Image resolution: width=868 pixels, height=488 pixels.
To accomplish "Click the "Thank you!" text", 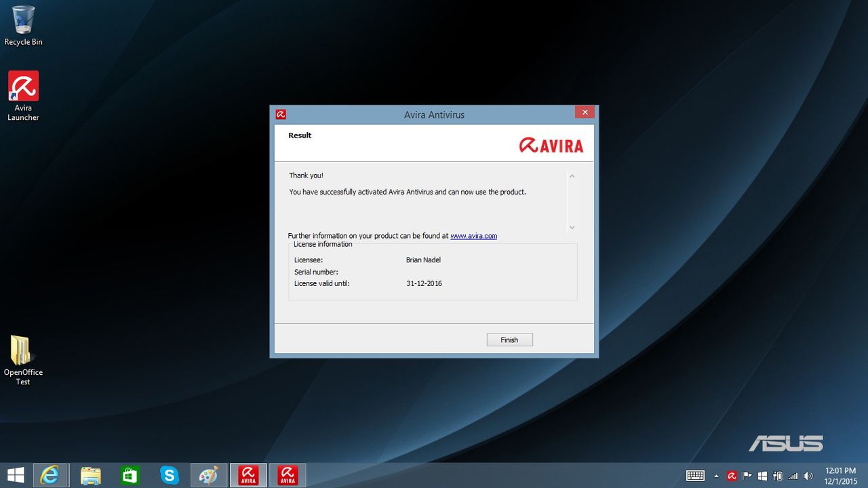I will (x=307, y=176).
